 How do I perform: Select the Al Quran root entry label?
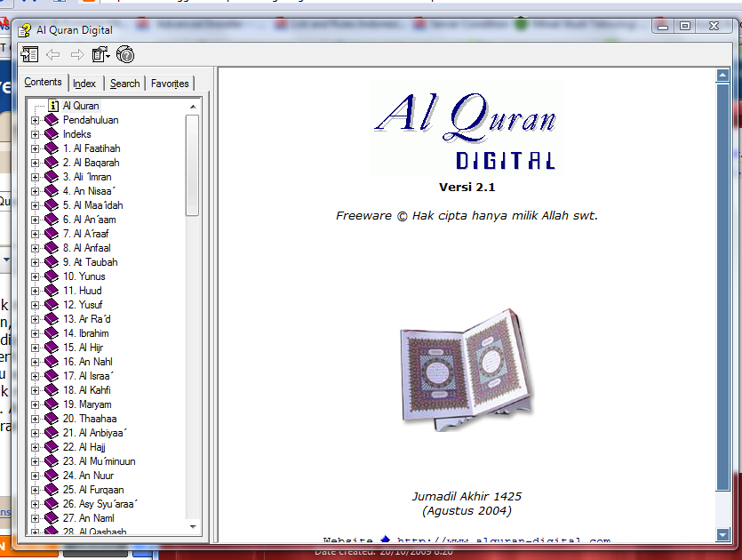(x=81, y=106)
